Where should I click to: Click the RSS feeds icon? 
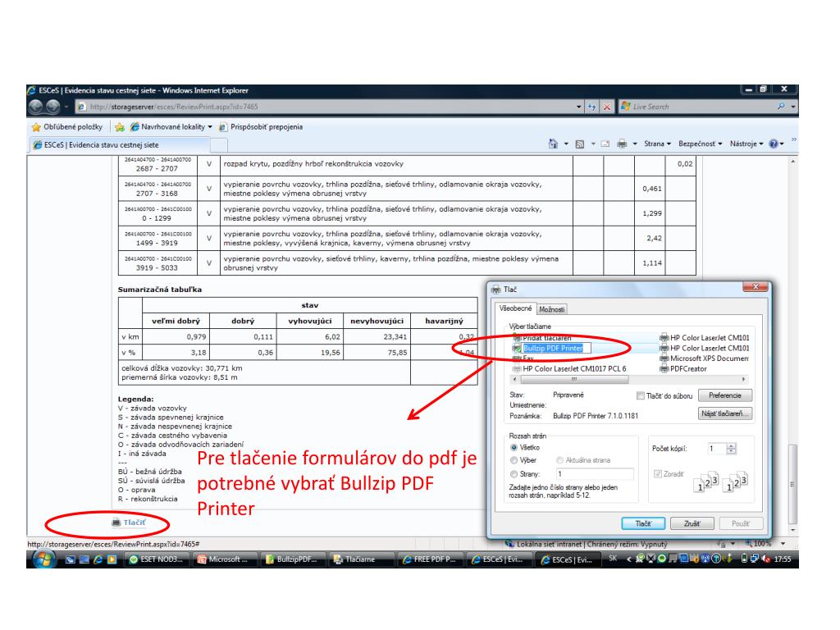point(580,144)
